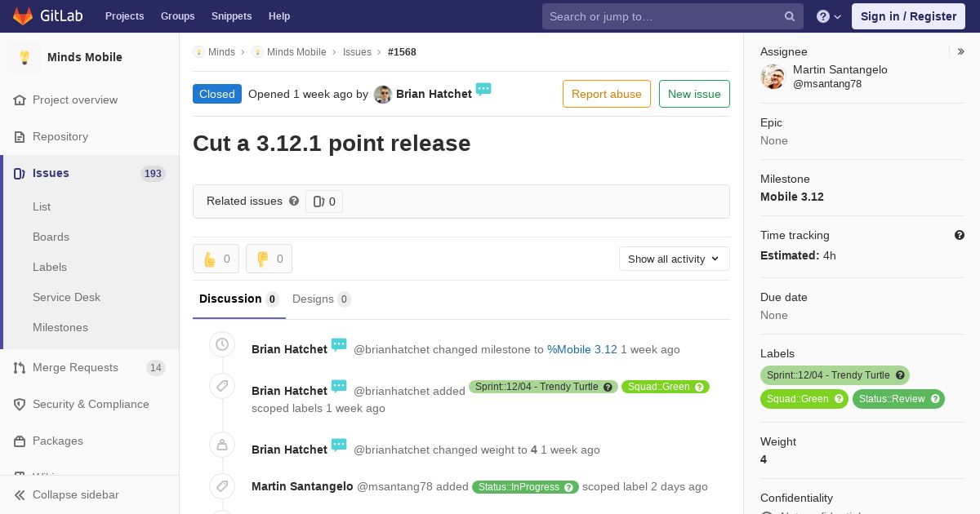Click the Packages sidebar icon
Image resolution: width=980 pixels, height=514 pixels.
(x=20, y=441)
